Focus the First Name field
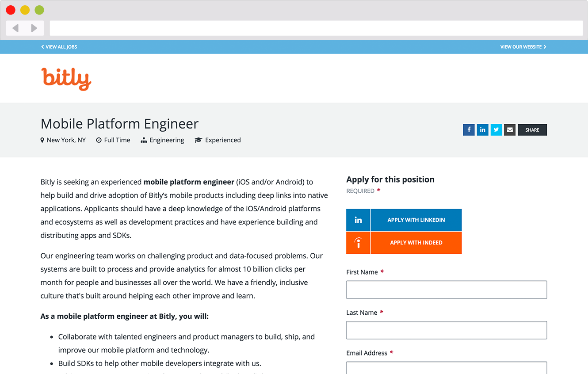The height and width of the screenshot is (374, 588). pyautogui.click(x=447, y=290)
